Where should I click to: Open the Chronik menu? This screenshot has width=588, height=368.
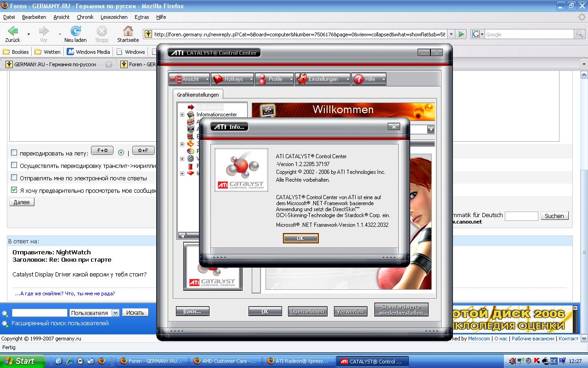[85, 17]
